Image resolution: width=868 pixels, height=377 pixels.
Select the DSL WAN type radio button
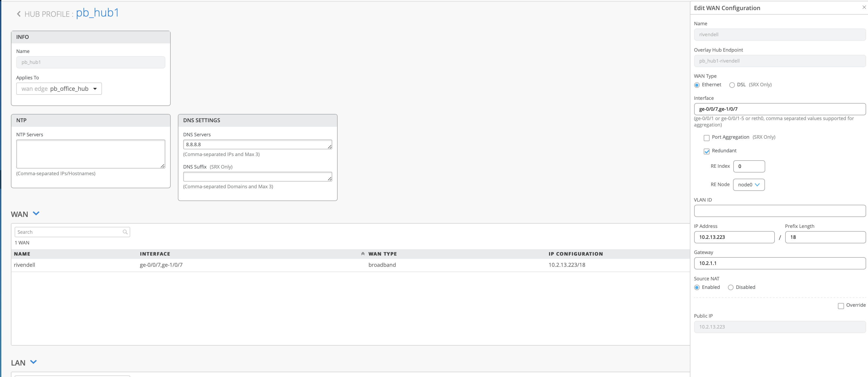(732, 85)
